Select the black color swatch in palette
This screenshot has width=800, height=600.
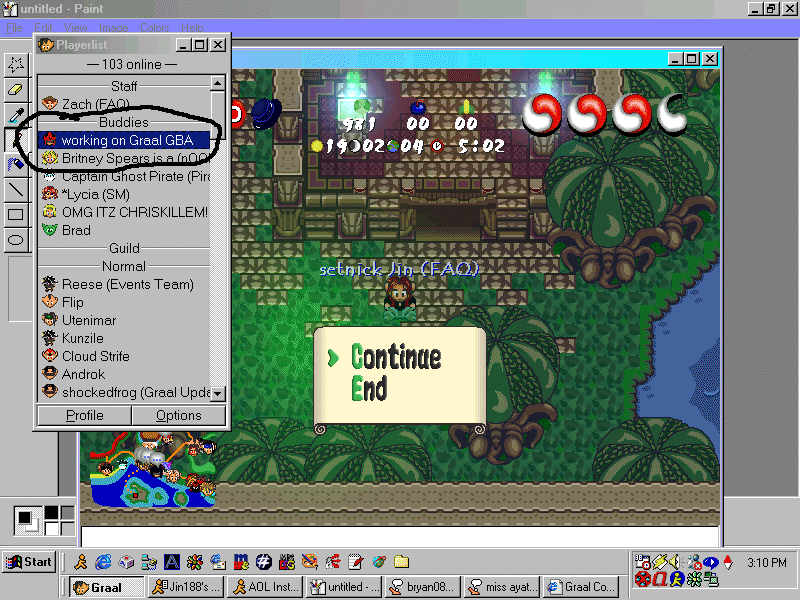(49, 514)
